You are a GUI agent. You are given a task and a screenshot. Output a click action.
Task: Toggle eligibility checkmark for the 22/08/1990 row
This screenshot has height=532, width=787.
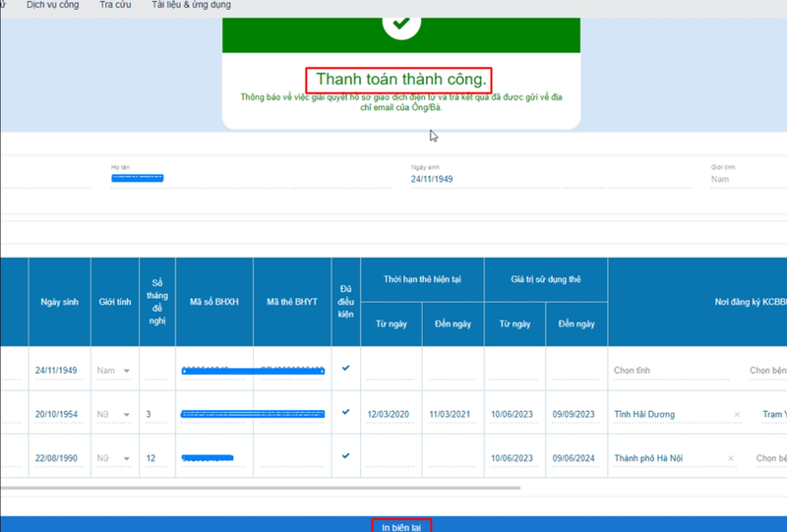tap(346, 455)
